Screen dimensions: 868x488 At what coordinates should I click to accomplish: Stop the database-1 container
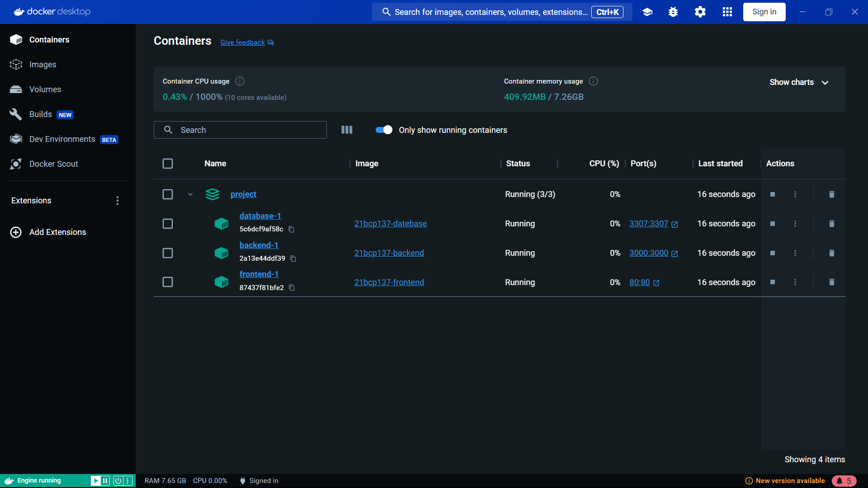click(772, 224)
